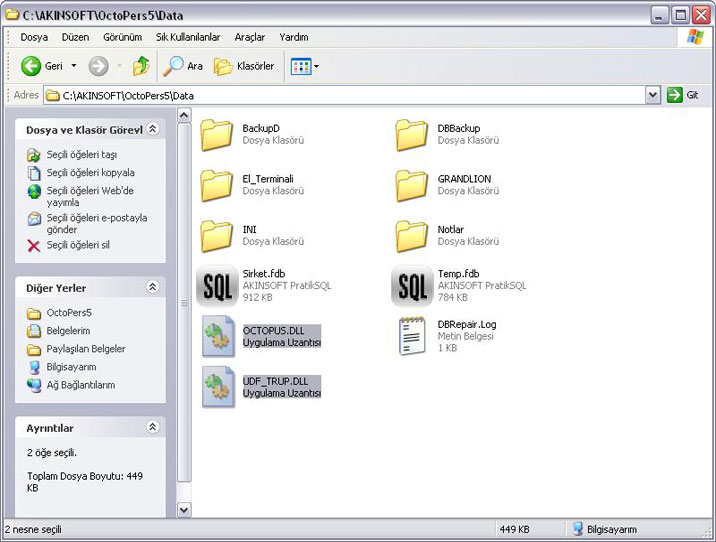This screenshot has width=716, height=542.
Task: Open the Sık Kullanılanlar menu
Action: (x=188, y=37)
